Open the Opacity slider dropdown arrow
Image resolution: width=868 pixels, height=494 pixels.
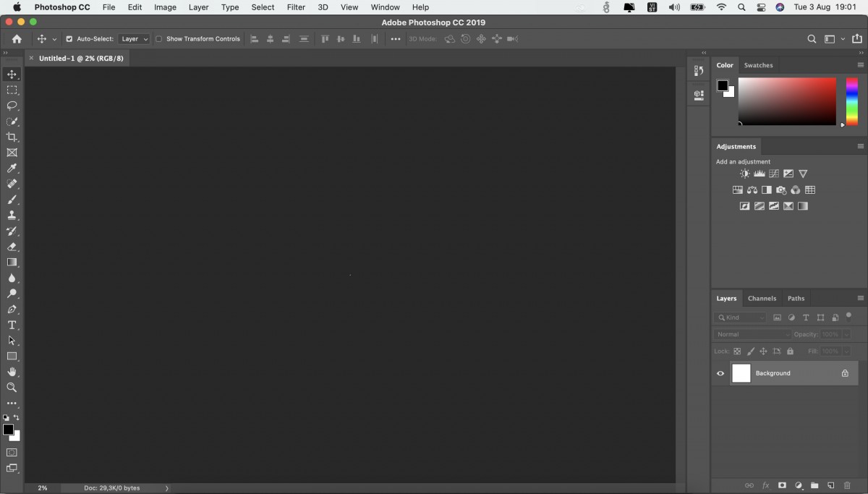[x=846, y=334]
